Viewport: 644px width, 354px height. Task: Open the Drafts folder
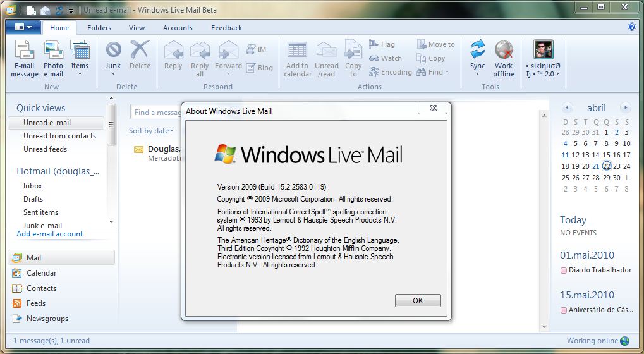(x=33, y=198)
